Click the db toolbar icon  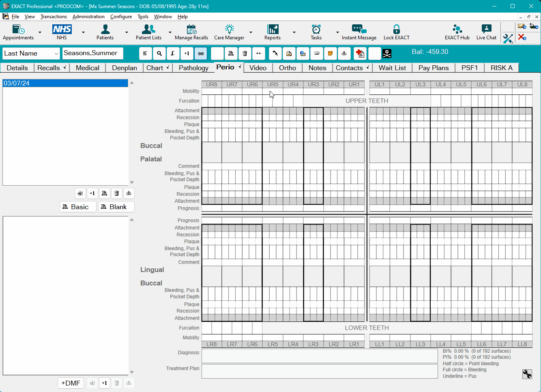coord(344,53)
